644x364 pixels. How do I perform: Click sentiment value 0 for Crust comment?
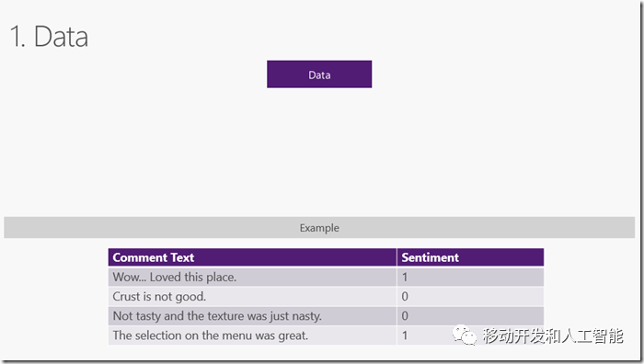(x=405, y=296)
